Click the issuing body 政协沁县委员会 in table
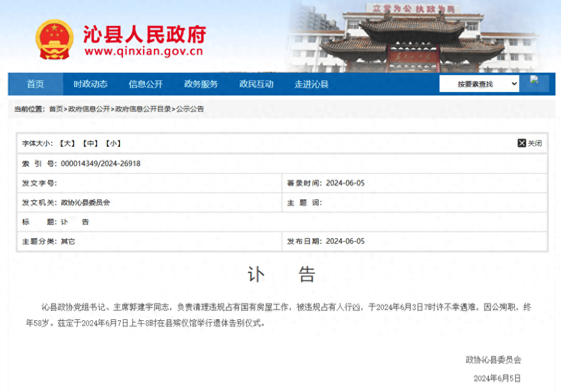 (x=86, y=202)
